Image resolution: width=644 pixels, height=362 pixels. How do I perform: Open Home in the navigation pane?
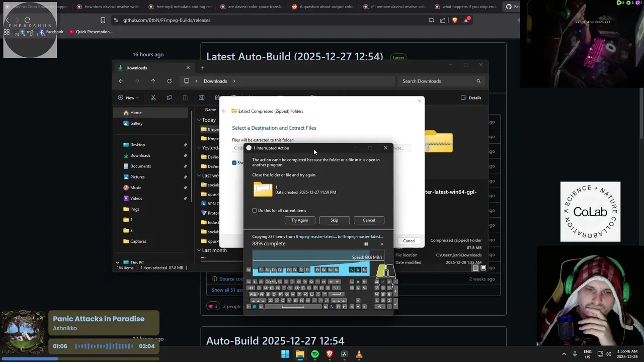click(151, 113)
